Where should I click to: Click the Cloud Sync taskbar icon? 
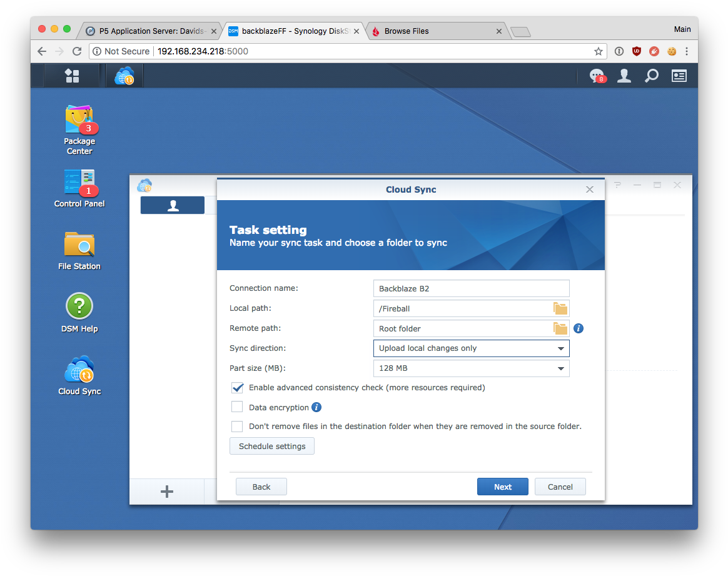click(124, 76)
